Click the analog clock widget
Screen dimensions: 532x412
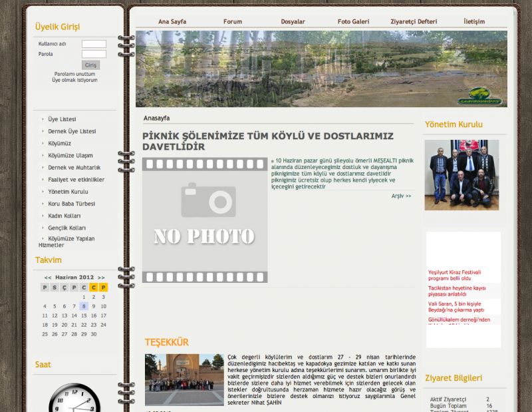point(74,397)
